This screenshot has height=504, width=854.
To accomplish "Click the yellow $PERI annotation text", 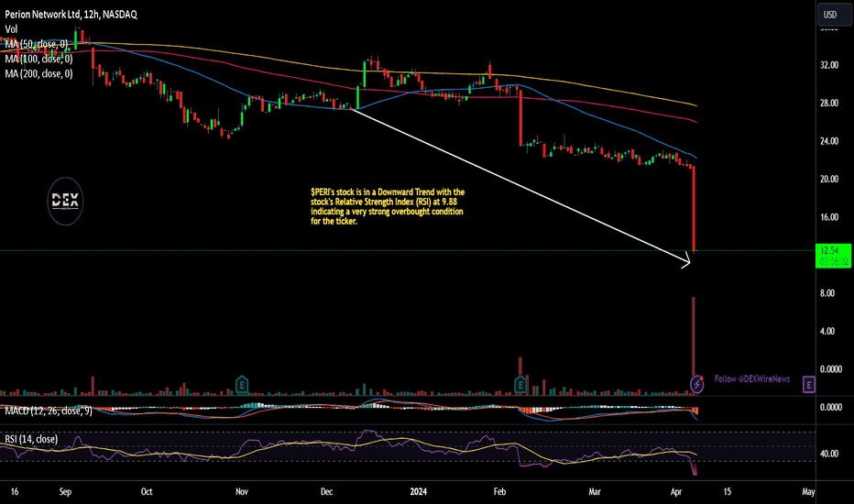I will pyautogui.click(x=388, y=206).
